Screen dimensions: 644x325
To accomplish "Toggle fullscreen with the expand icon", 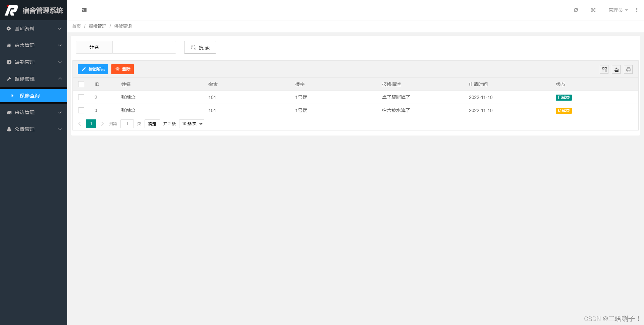I will pos(593,10).
